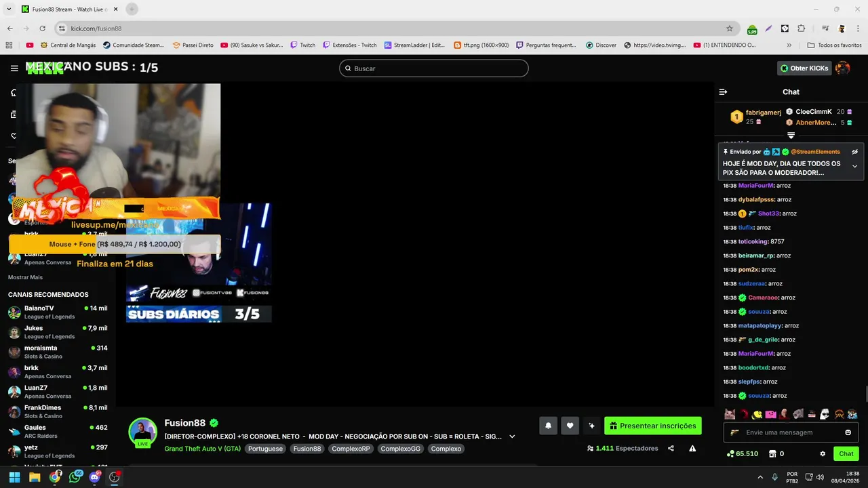Open Fusion88 streamer avatar
Image resolution: width=868 pixels, height=488 pixels.
click(x=142, y=432)
